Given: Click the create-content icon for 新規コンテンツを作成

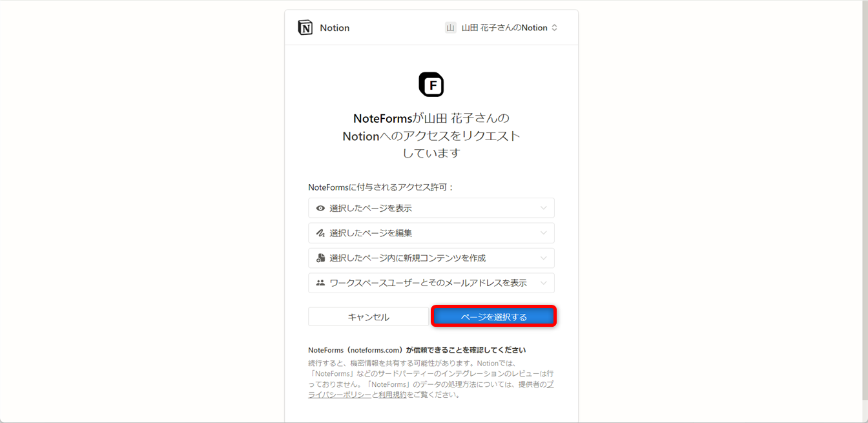Looking at the screenshot, I should [320, 258].
